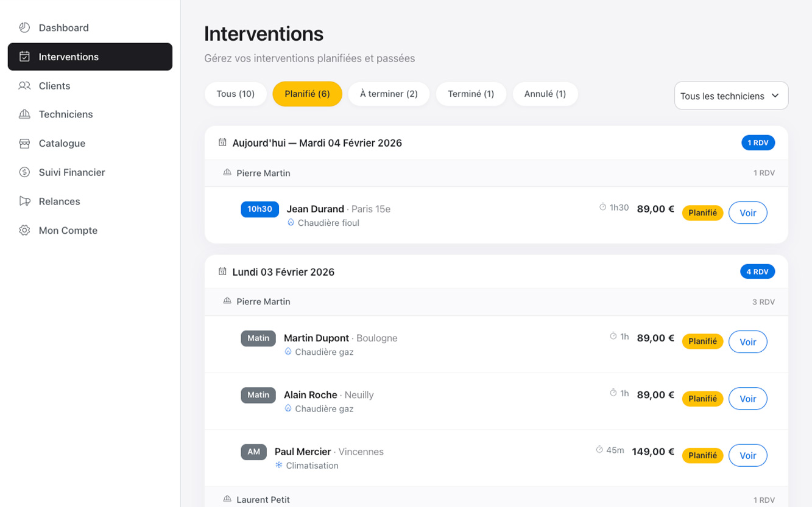
Task: Click the Clients people icon in sidebar
Action: point(24,86)
